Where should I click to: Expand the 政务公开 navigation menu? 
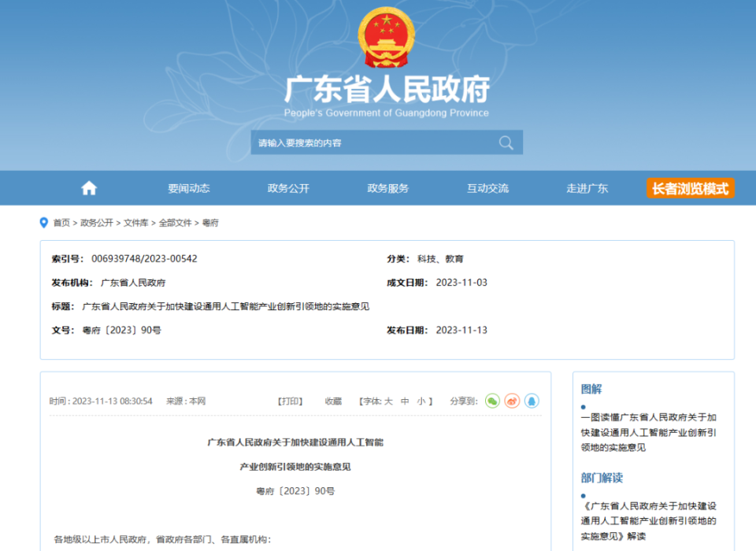click(288, 188)
